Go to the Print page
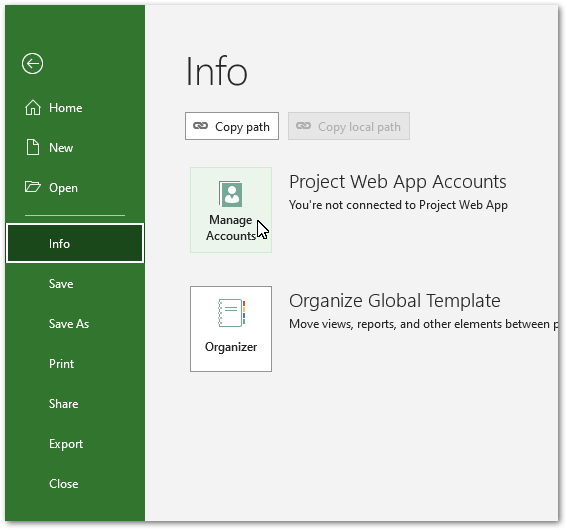 75,364
